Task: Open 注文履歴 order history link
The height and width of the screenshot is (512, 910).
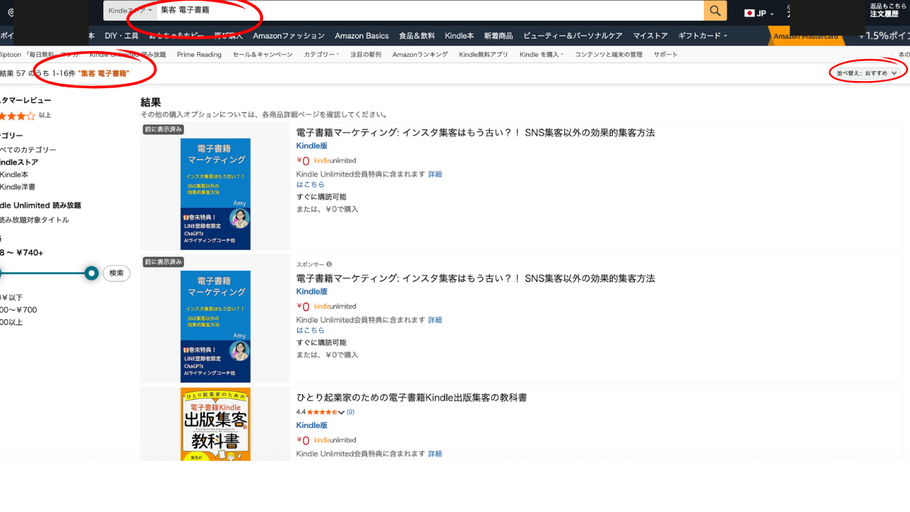Action: click(x=884, y=14)
